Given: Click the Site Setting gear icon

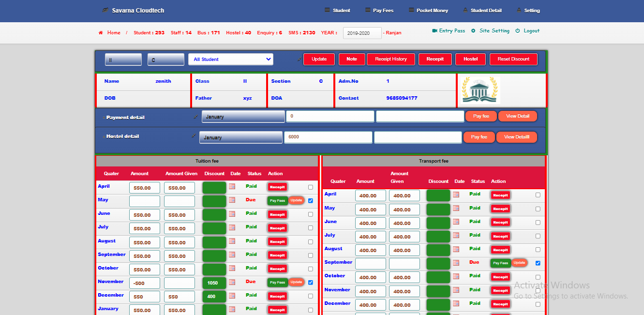Looking at the screenshot, I should click(x=473, y=30).
